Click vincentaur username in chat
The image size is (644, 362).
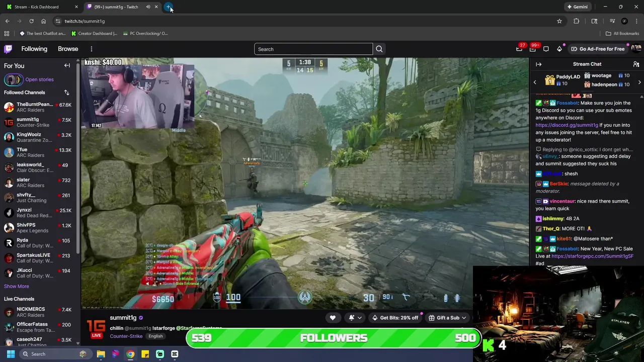[x=562, y=201]
